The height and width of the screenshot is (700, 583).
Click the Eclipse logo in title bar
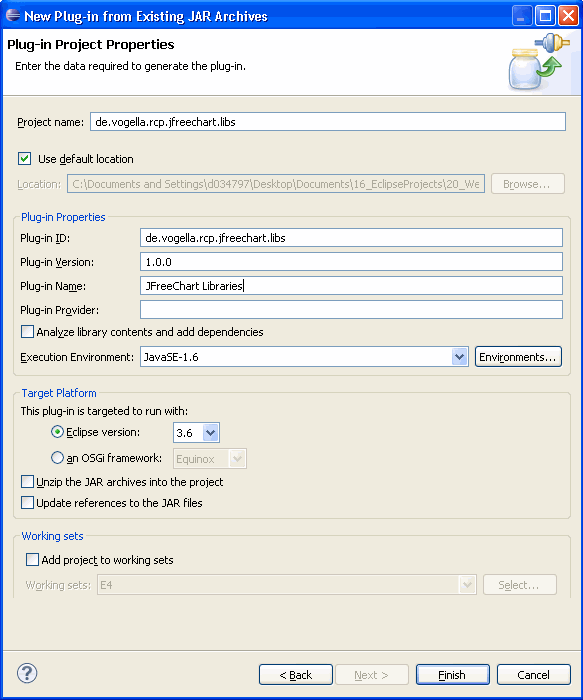pos(12,15)
